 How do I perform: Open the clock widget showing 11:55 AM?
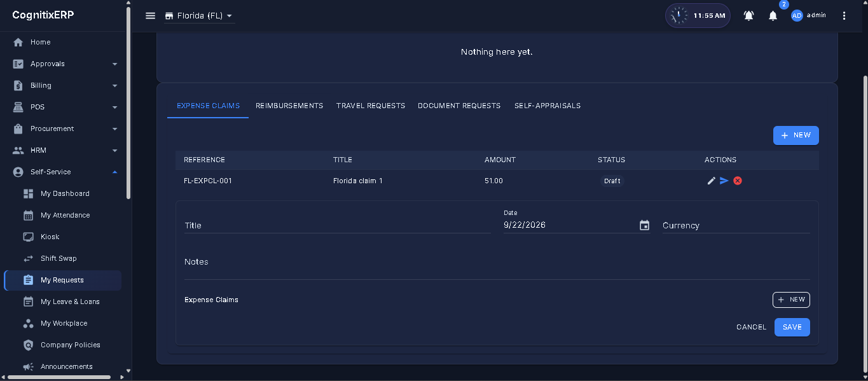click(x=698, y=16)
